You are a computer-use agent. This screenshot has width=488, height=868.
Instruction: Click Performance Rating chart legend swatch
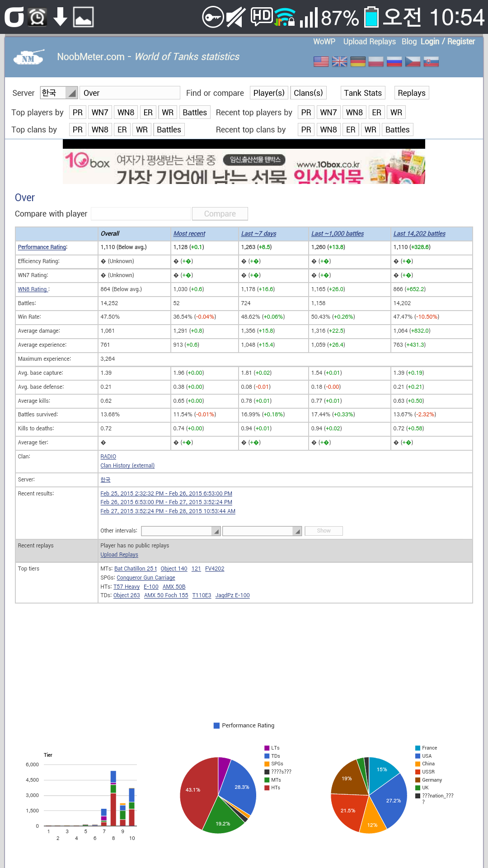click(x=216, y=726)
